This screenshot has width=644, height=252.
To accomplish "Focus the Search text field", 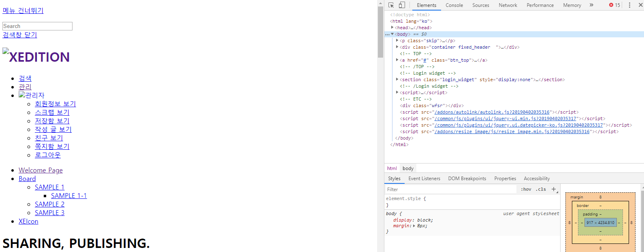I will click(37, 26).
